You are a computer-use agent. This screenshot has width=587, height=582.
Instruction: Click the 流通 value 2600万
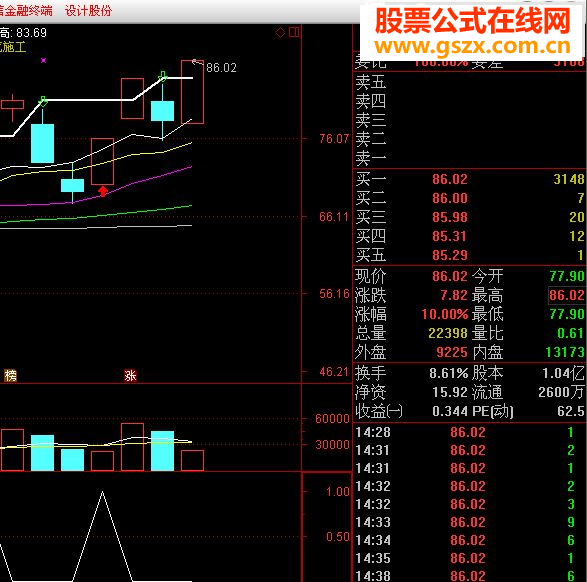click(x=562, y=392)
